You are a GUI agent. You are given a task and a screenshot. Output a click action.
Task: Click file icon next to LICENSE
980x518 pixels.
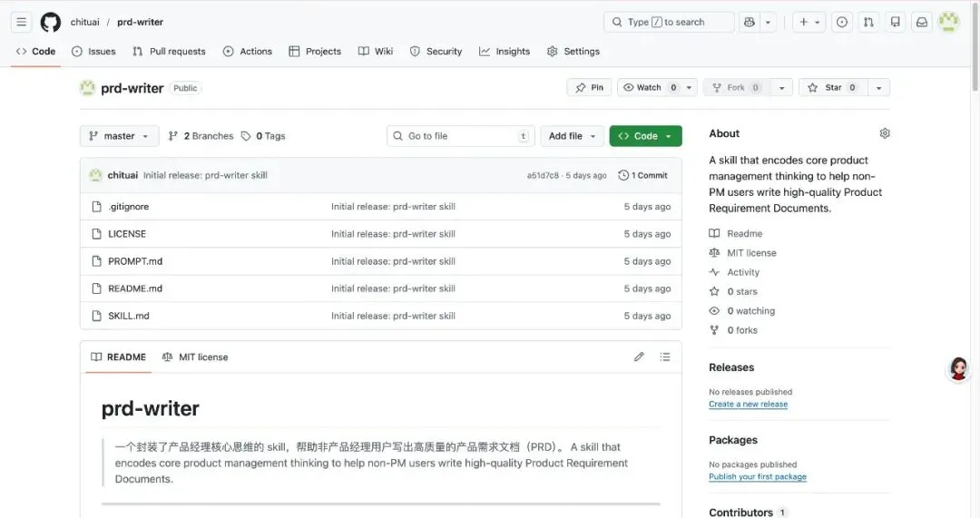click(x=96, y=234)
